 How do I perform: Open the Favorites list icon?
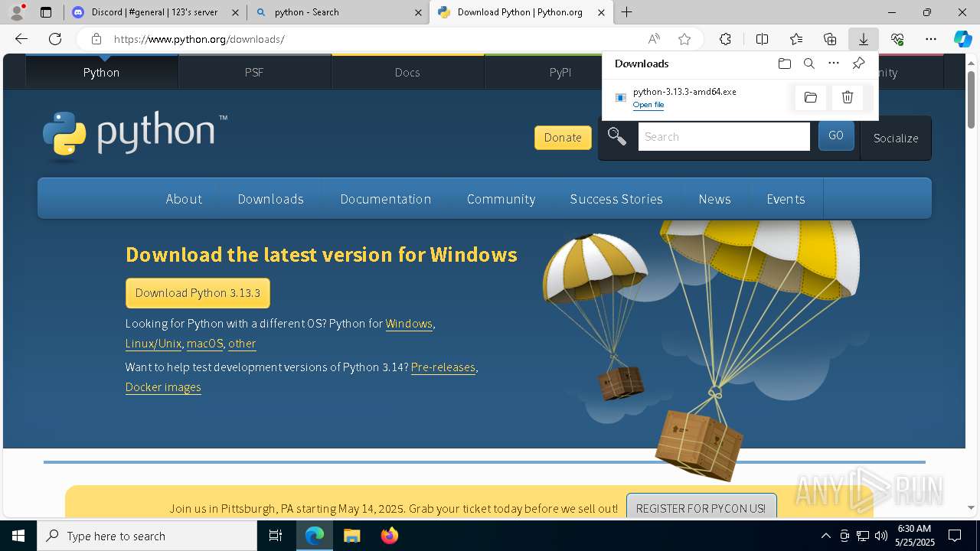pos(796,39)
